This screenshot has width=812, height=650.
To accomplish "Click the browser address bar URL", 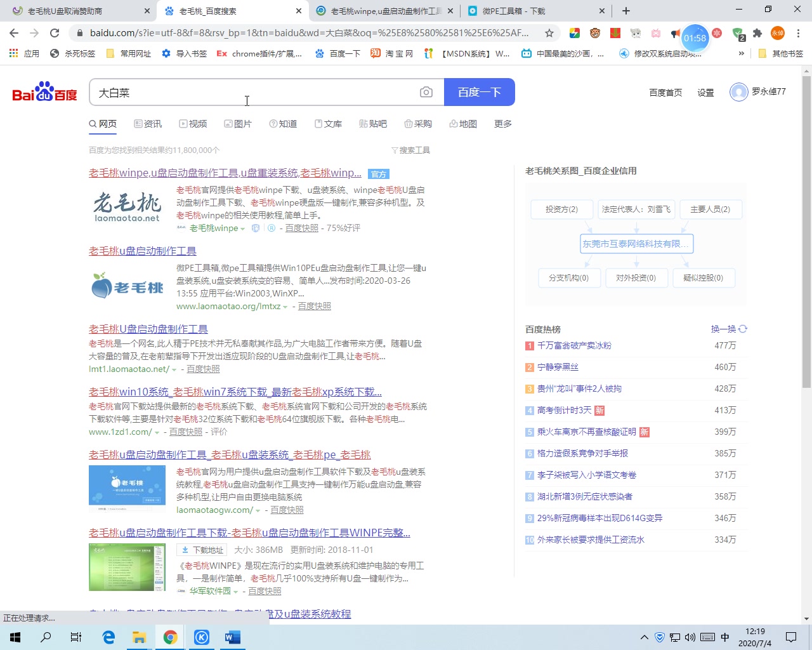I will (309, 33).
